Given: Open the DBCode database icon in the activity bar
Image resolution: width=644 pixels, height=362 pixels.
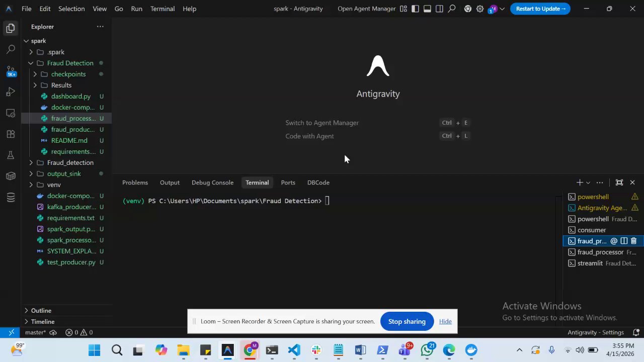Looking at the screenshot, I should click(x=11, y=198).
